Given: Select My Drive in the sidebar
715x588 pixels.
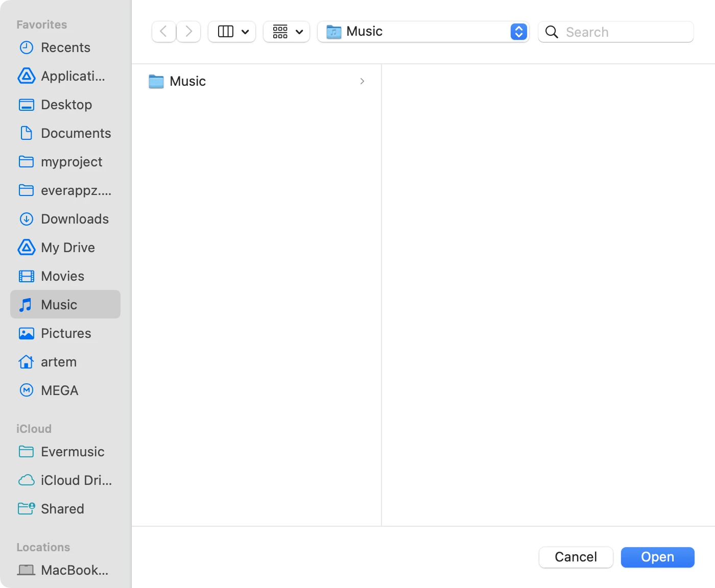Looking at the screenshot, I should point(67,248).
